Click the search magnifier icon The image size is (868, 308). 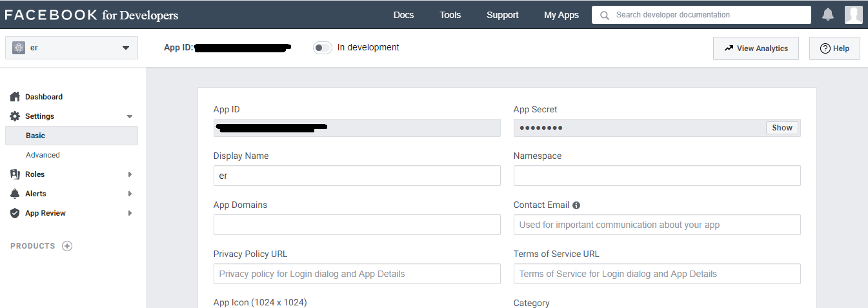(x=605, y=15)
